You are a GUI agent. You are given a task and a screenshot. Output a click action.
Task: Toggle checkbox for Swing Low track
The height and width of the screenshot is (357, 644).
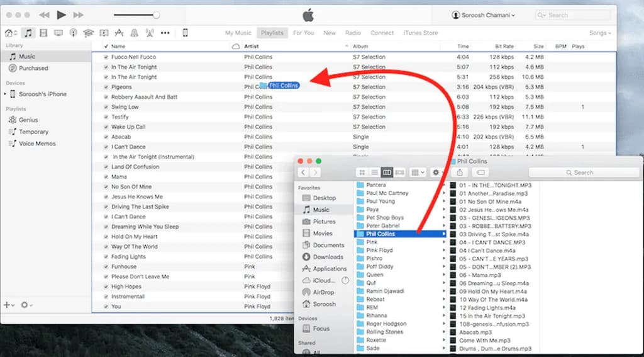tap(106, 107)
